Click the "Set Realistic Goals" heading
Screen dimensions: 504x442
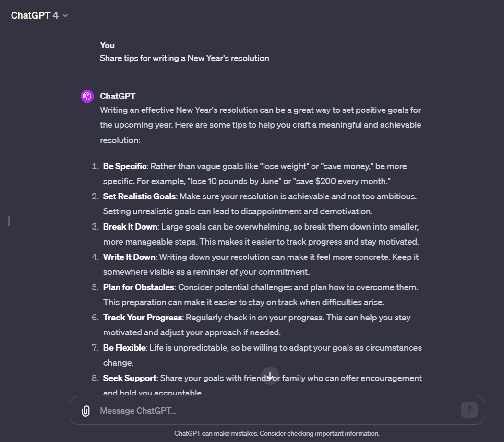(140, 196)
